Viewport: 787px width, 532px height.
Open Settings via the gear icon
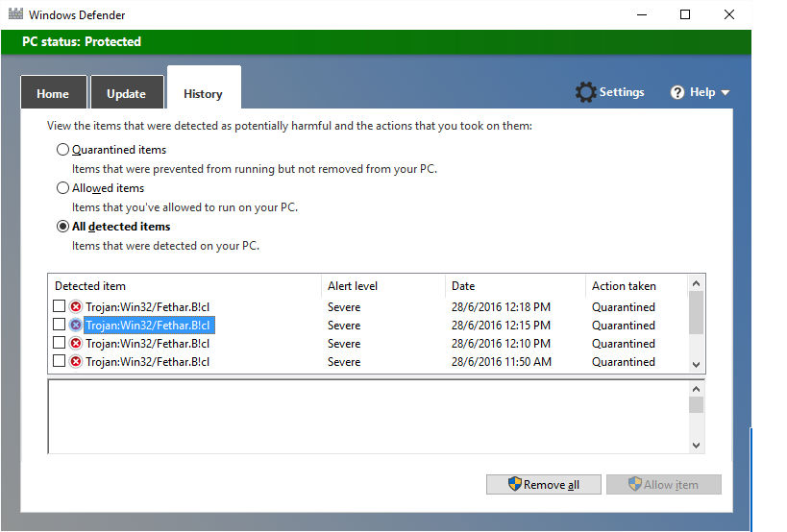click(585, 92)
